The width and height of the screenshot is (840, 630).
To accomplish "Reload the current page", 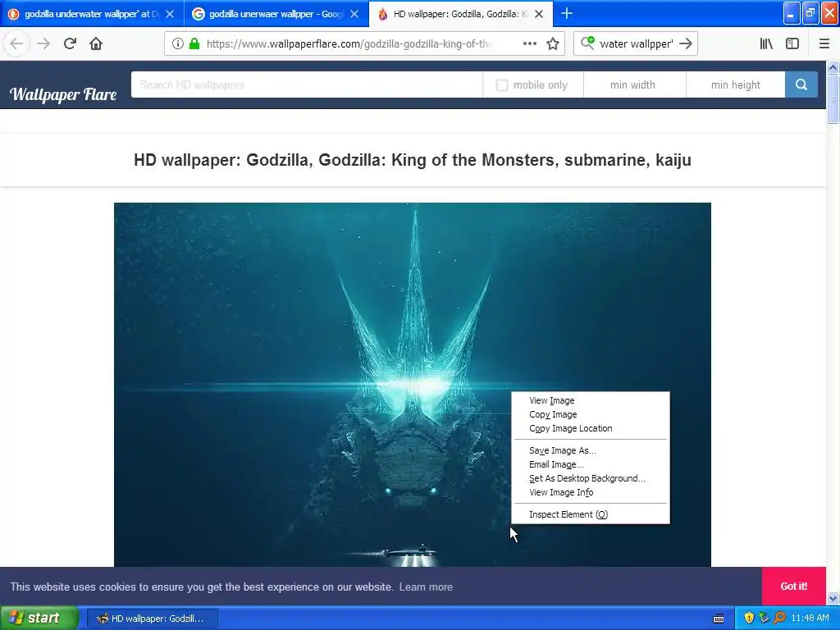I will tap(70, 44).
